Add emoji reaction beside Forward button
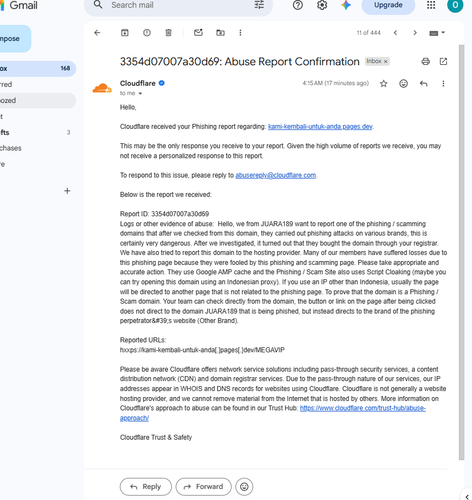This screenshot has height=500, width=472. [244, 487]
